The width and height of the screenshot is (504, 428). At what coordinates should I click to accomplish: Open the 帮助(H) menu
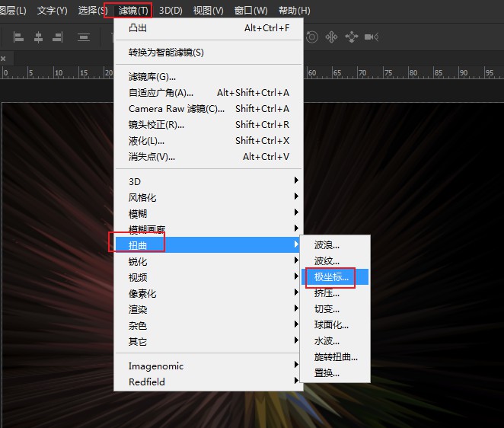point(294,11)
